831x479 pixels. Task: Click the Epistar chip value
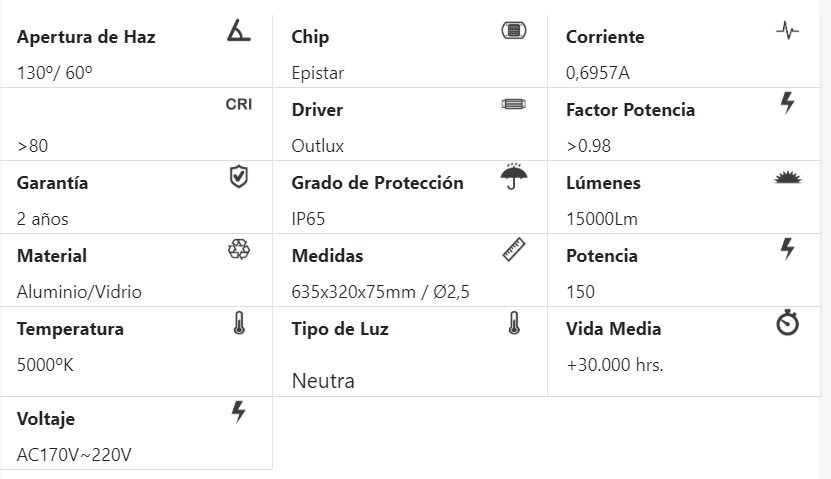coord(317,73)
